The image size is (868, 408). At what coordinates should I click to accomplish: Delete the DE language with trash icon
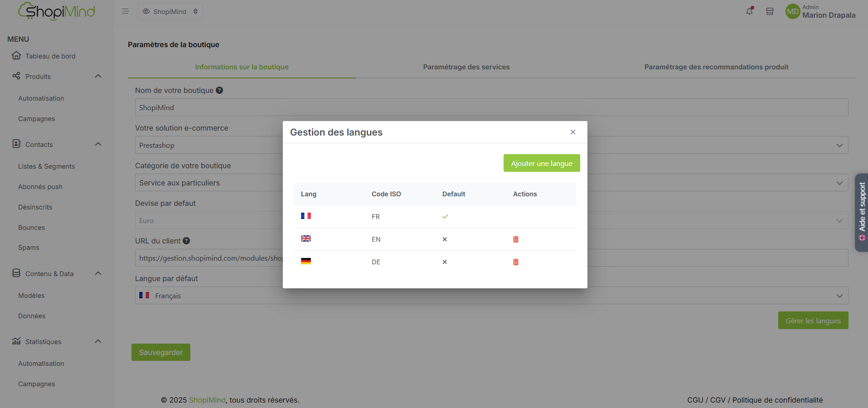point(516,262)
